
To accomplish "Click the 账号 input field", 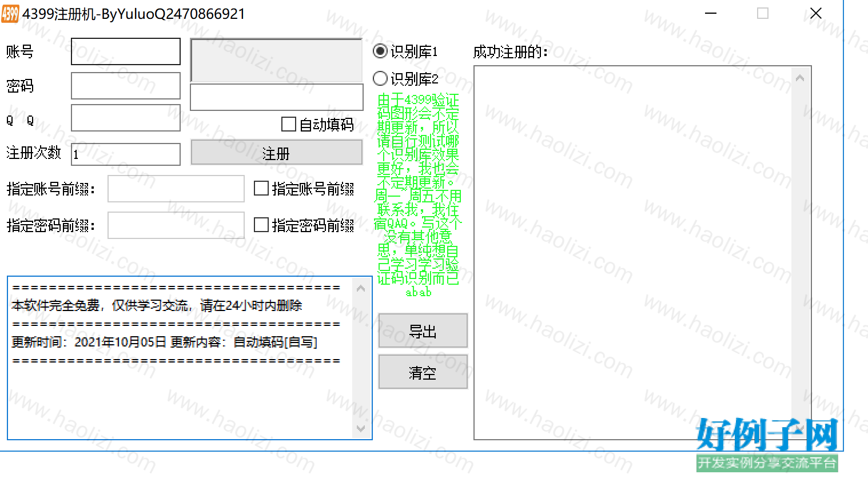I will [126, 51].
